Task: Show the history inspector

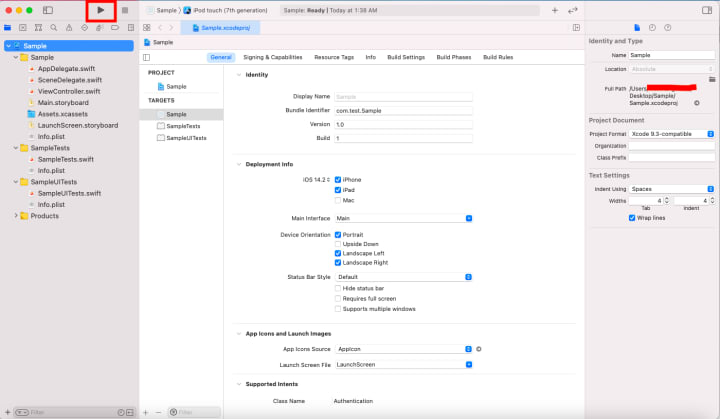Action: tap(652, 28)
